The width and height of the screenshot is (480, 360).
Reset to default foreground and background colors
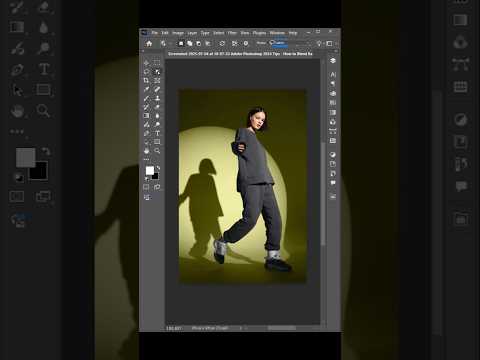(x=147, y=179)
